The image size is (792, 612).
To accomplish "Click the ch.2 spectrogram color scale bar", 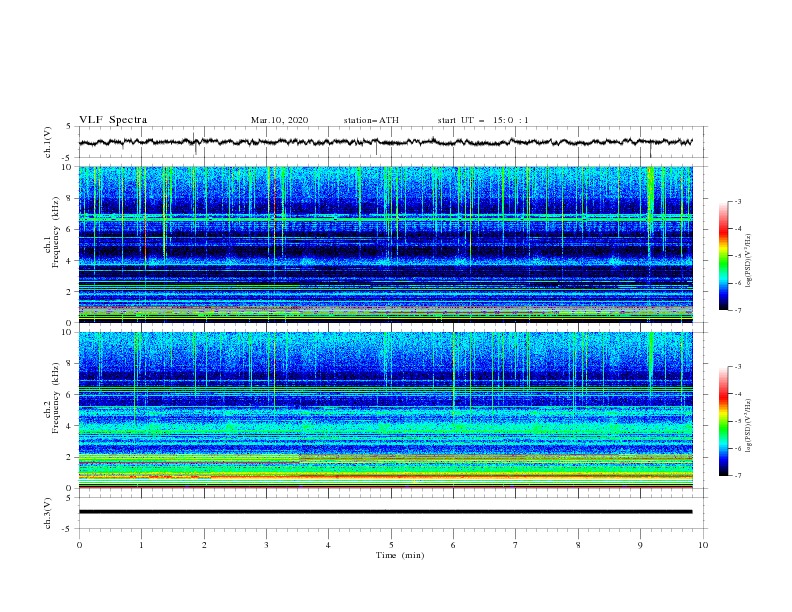I will [723, 421].
